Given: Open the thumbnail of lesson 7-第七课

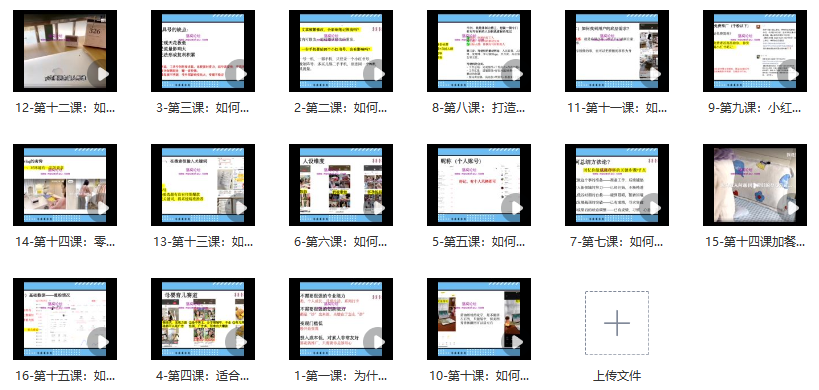Looking at the screenshot, I should coord(617,185).
